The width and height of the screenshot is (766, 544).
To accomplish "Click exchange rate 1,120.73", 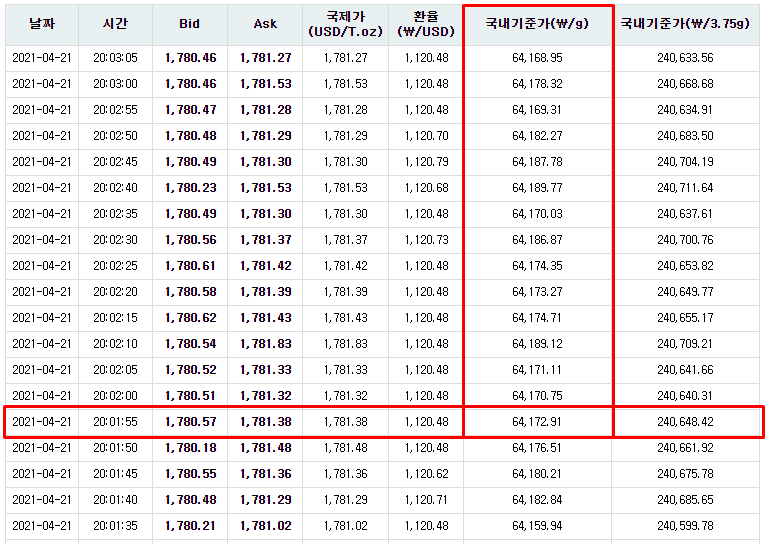I will (x=426, y=240).
